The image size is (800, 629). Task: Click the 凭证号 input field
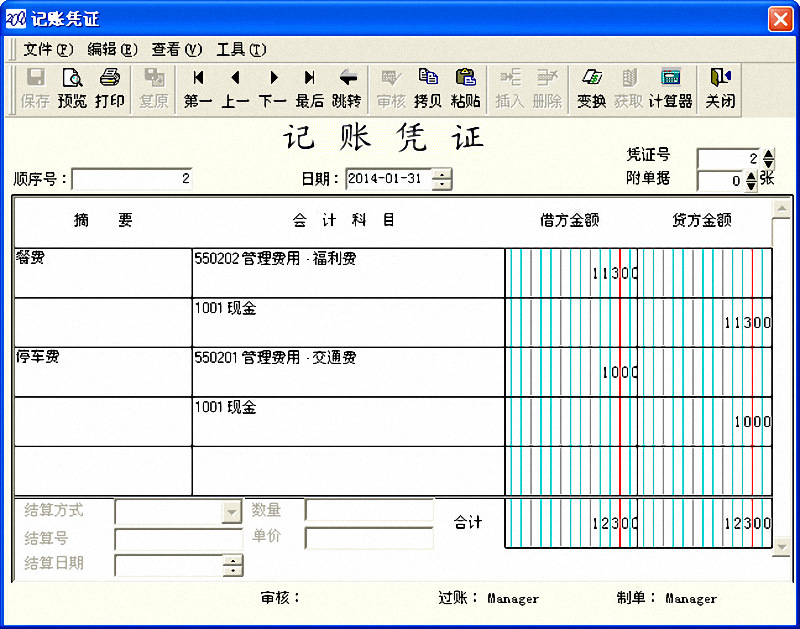pyautogui.click(x=729, y=159)
